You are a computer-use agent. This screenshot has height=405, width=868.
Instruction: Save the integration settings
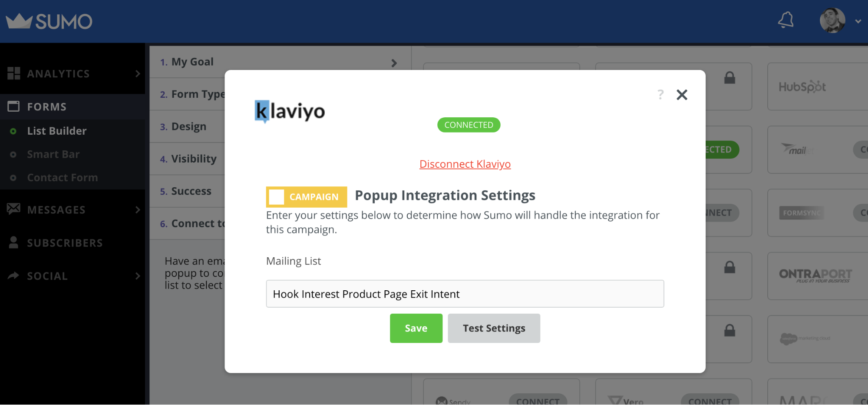tap(416, 329)
